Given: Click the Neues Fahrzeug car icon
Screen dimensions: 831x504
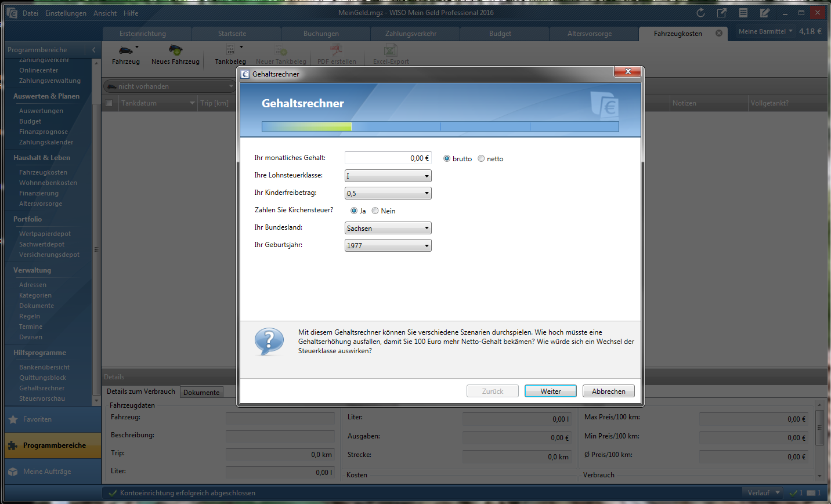Looking at the screenshot, I should click(x=175, y=50).
